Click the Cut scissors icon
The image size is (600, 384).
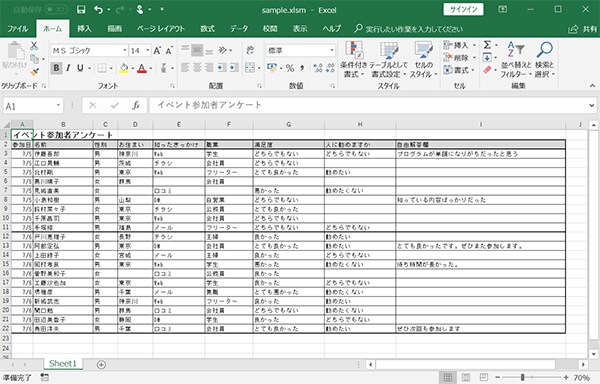[x=34, y=46]
